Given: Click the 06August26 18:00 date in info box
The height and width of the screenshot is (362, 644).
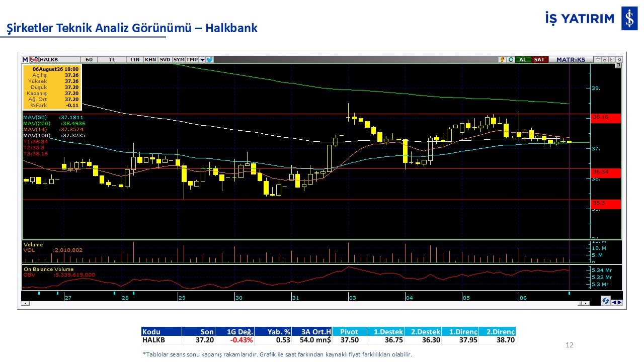Looking at the screenshot, I should click(56, 68).
